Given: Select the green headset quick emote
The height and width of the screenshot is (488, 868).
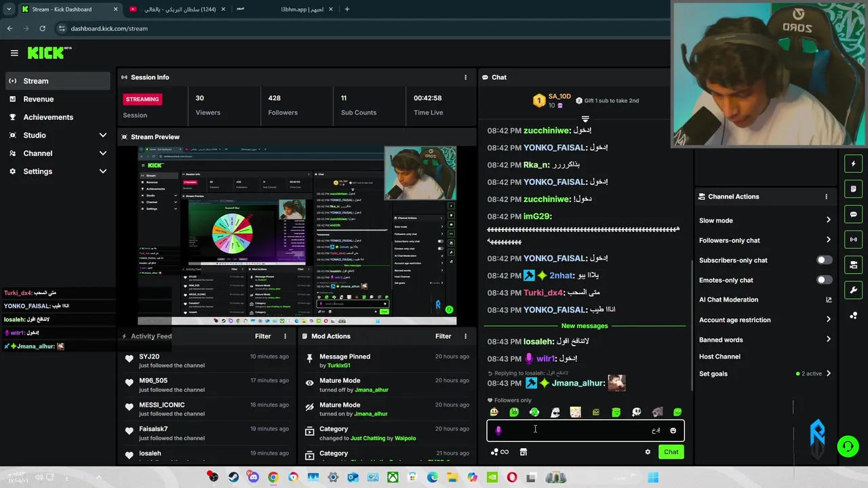Looking at the screenshot, I should (x=534, y=412).
